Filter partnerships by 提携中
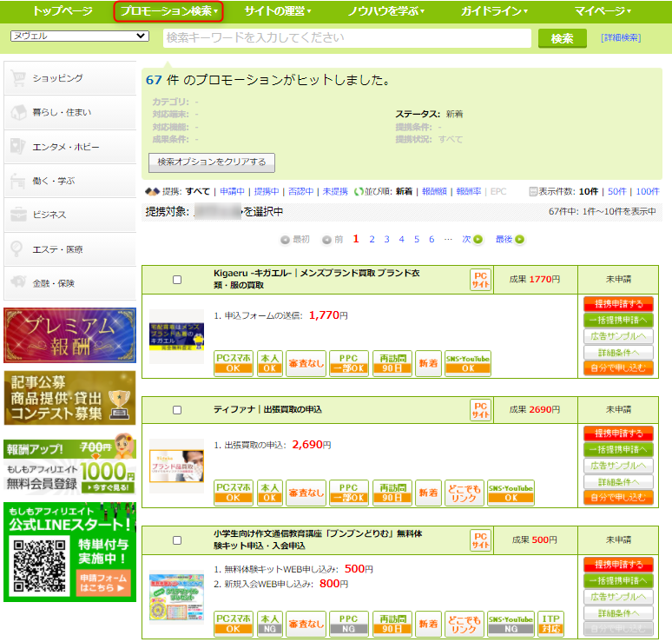The width and height of the screenshot is (672, 642). coord(267,192)
